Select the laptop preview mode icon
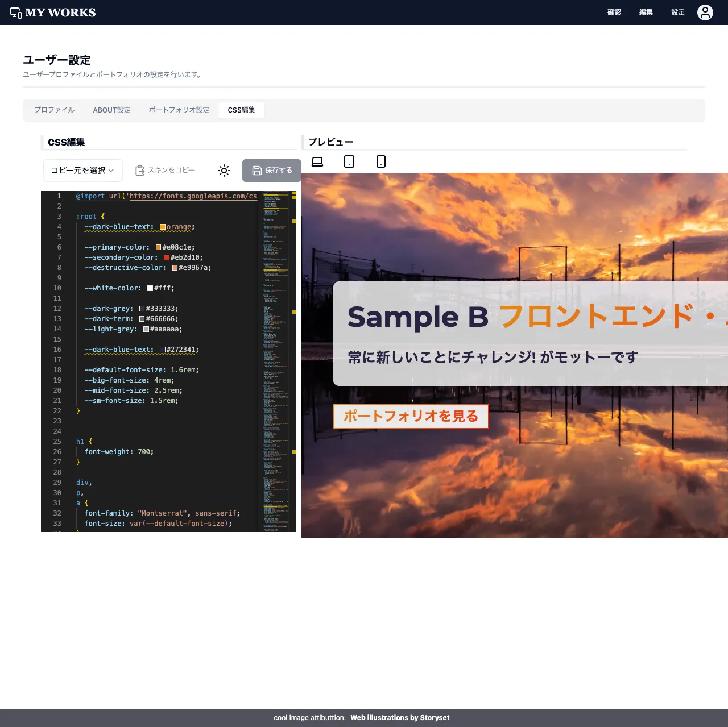This screenshot has height=727, width=728. 317,161
